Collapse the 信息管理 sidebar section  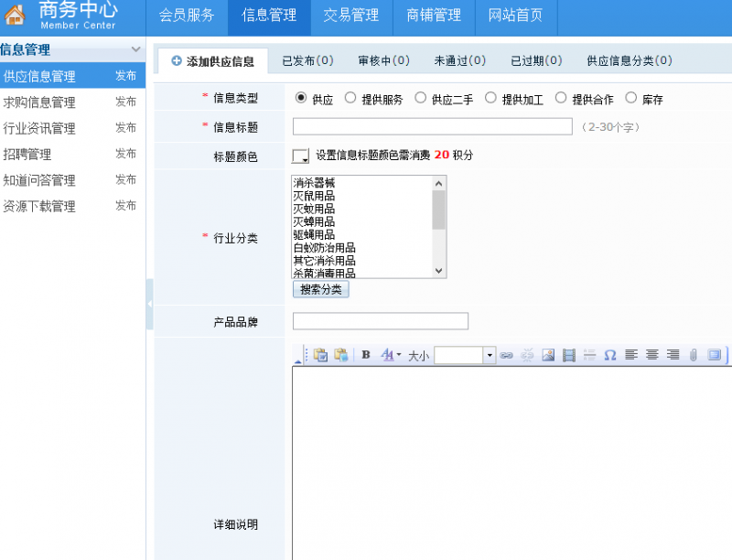(x=135, y=49)
